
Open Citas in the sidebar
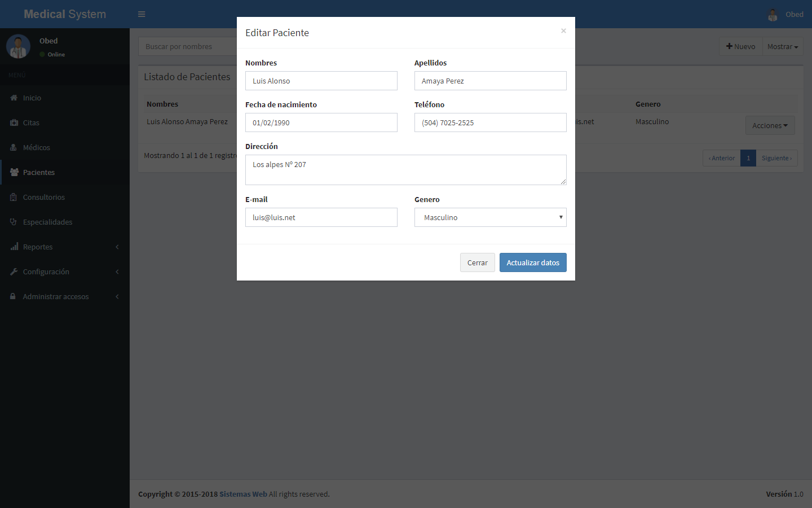65,122
